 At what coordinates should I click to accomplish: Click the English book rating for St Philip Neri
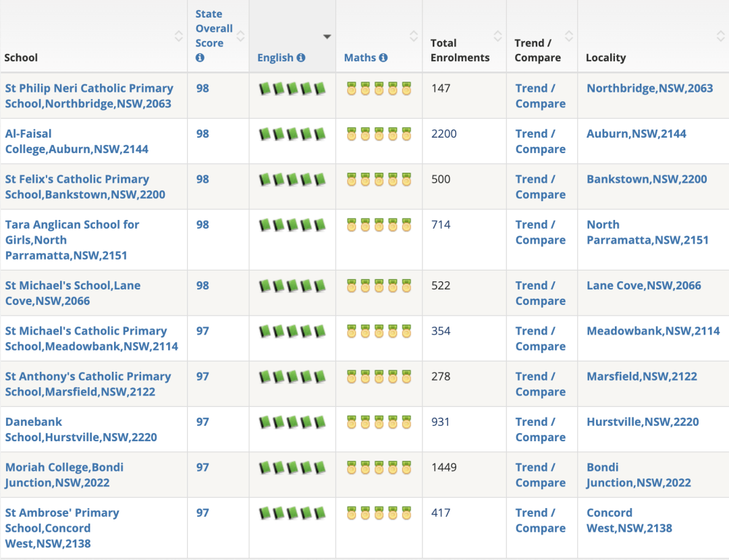pos(292,88)
